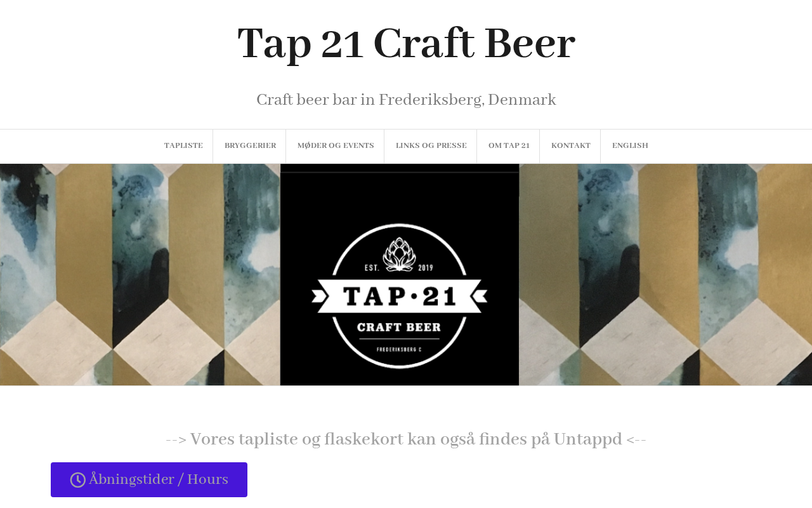Click the Tap 21 black logo image
The width and height of the screenshot is (812, 508).
pos(400,274)
